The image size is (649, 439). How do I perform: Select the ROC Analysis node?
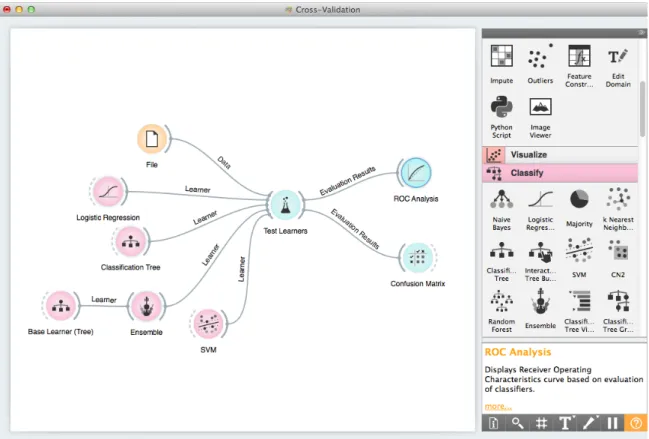[x=416, y=173]
